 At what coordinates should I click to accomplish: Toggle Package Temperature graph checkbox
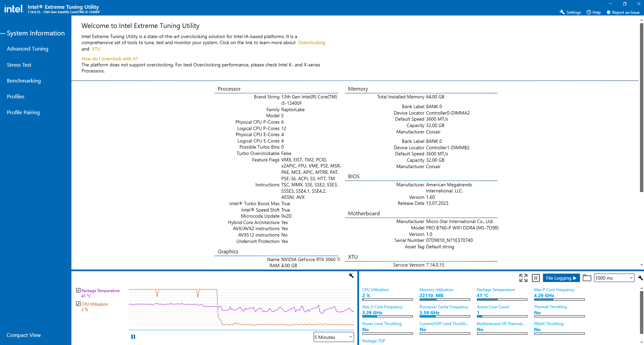[78, 290]
